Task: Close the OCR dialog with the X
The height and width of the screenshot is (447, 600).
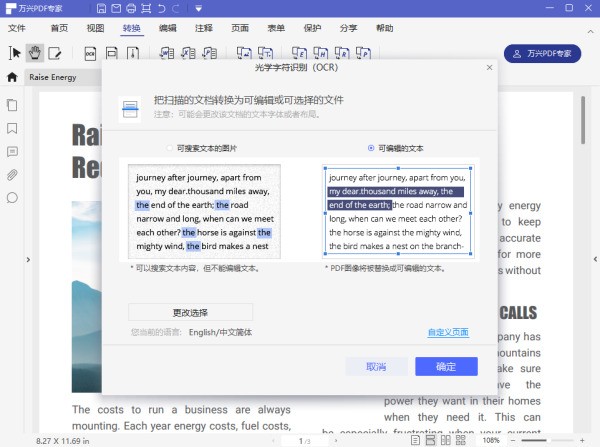Action: pyautogui.click(x=489, y=68)
